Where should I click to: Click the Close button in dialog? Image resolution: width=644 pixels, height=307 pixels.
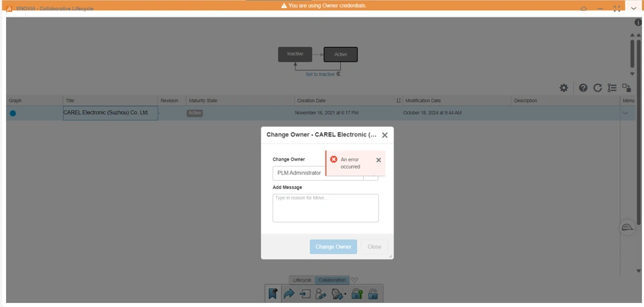coord(374,247)
